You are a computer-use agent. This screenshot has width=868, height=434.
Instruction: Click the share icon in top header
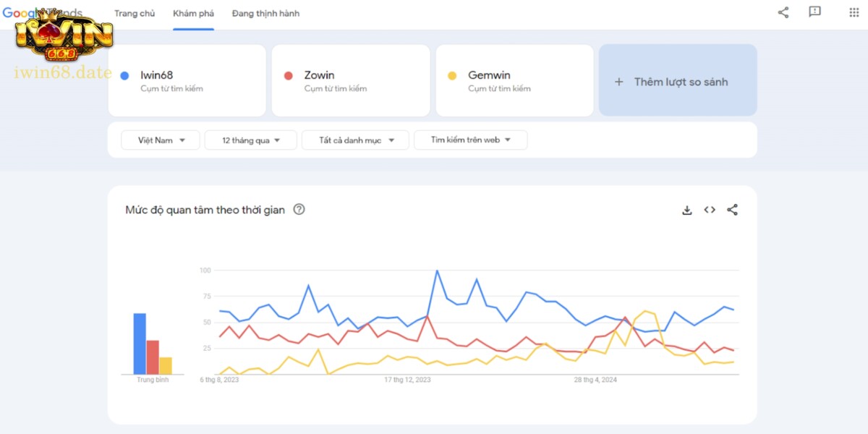[x=783, y=12]
